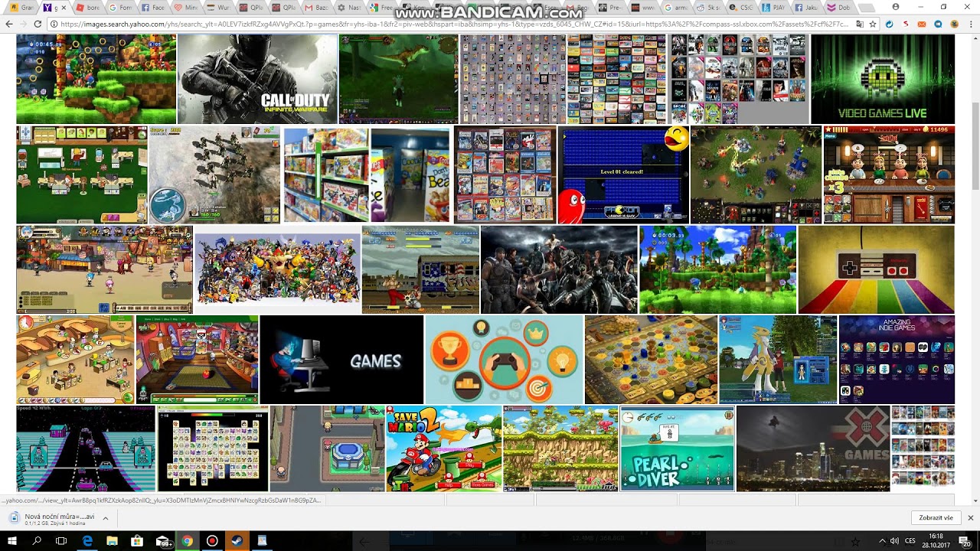Open the toy store shelves image

click(367, 174)
